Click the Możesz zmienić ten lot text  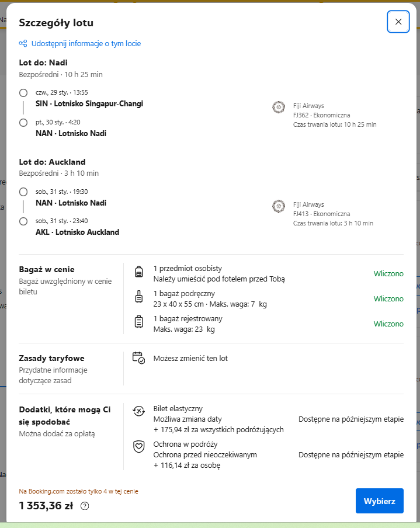coord(190,358)
